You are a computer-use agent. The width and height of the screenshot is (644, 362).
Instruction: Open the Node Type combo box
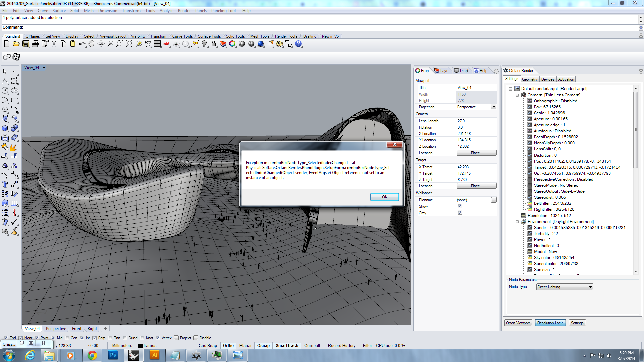565,287
